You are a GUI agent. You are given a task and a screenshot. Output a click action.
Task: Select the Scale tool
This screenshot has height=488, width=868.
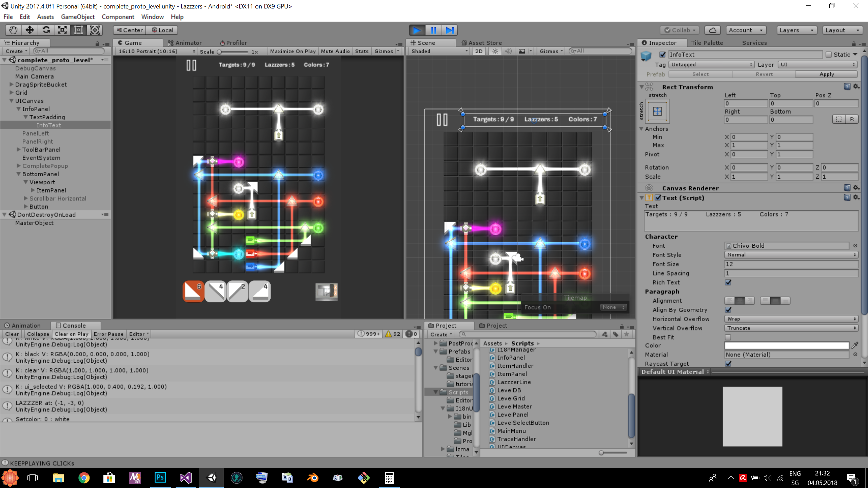click(62, 30)
